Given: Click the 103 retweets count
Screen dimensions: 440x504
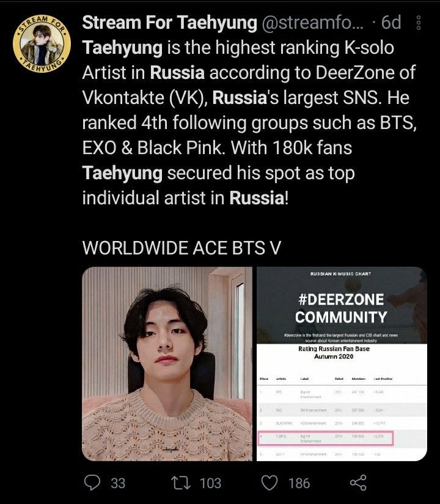Looking at the screenshot, I should (210, 483).
